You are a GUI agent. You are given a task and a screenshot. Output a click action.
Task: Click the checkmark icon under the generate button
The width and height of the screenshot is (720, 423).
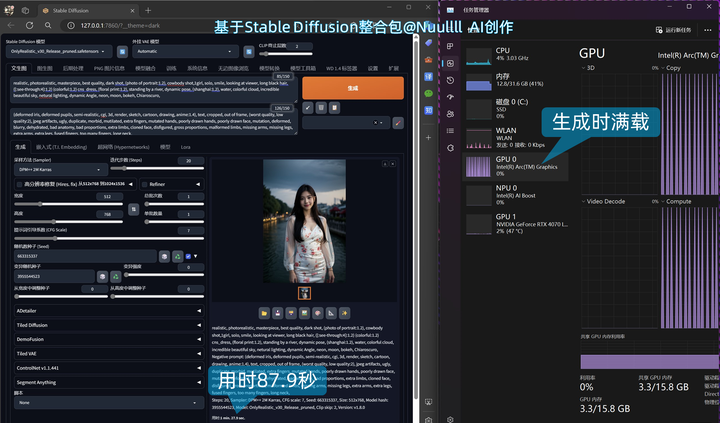tap(308, 108)
